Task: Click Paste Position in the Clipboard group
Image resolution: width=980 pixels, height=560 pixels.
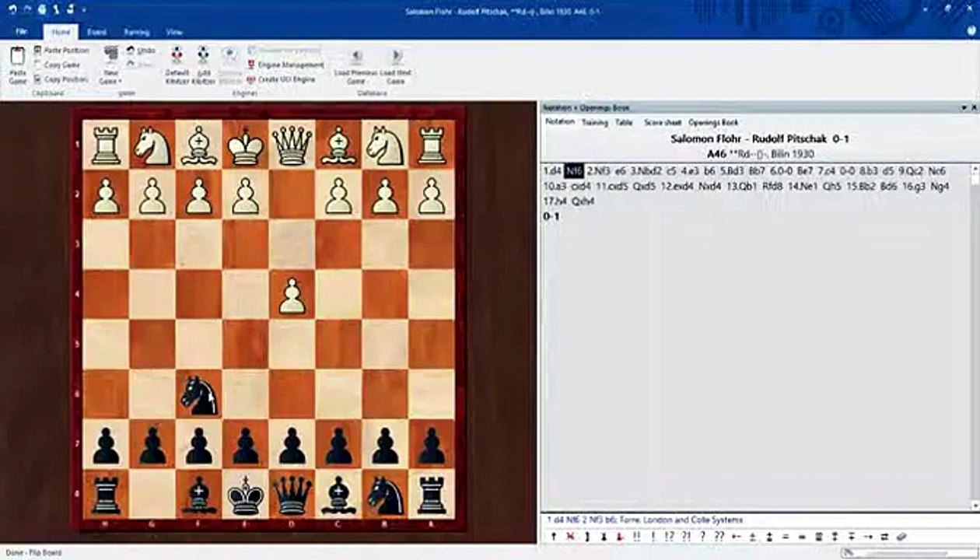Action: [x=61, y=51]
